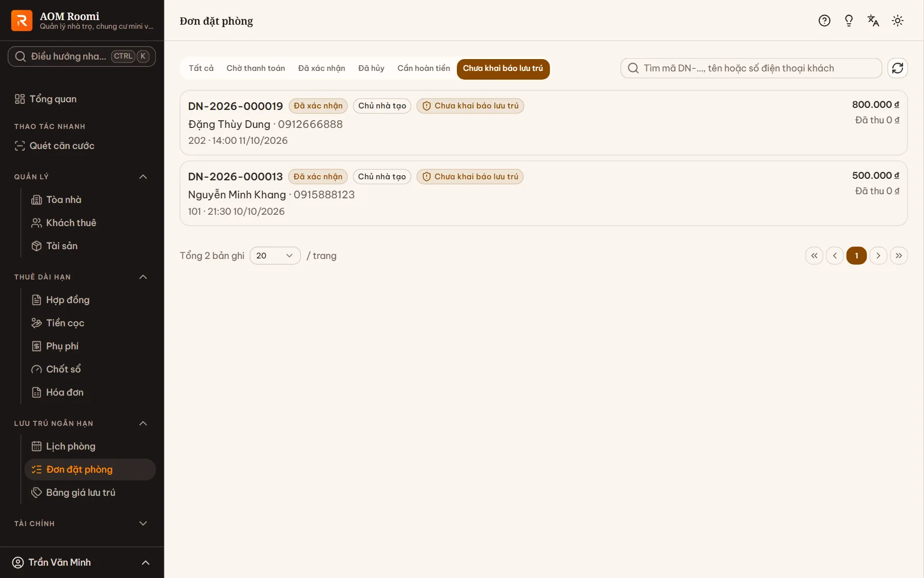The image size is (924, 578).
Task: Open Tiền cọc page
Action: [x=90, y=323]
